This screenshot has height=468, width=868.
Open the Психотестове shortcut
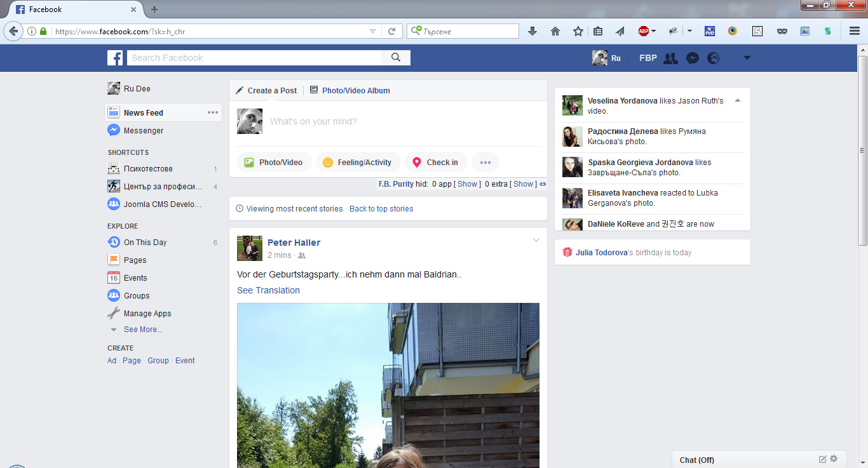148,169
